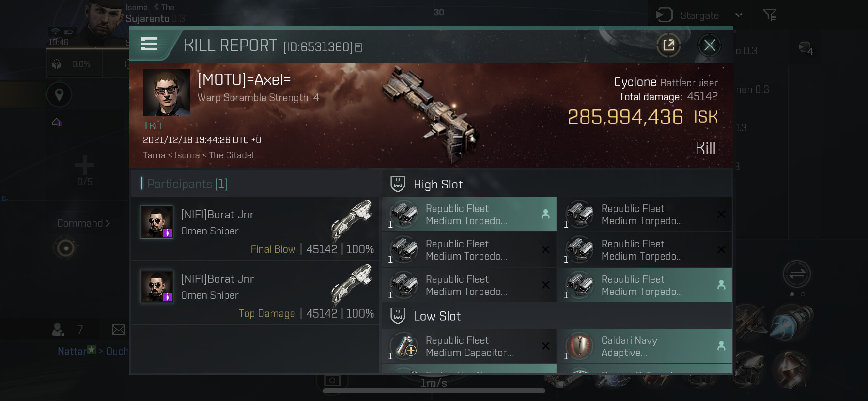868x401 pixels.
Task: Select Borat Jnr Final Blow entry
Action: (x=255, y=228)
